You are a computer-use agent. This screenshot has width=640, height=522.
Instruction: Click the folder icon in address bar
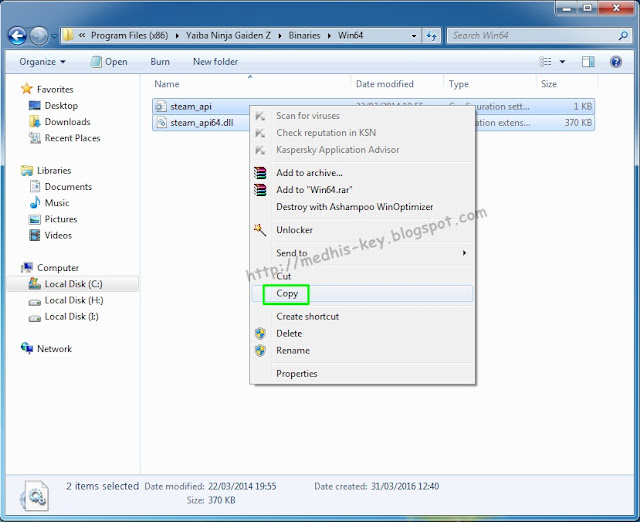68,36
